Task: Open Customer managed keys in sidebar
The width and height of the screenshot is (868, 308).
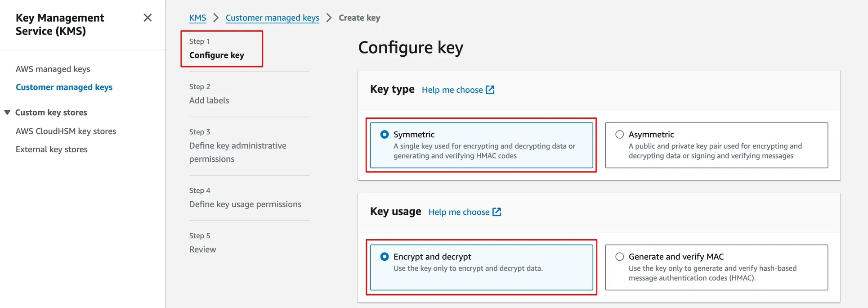Action: [x=64, y=87]
